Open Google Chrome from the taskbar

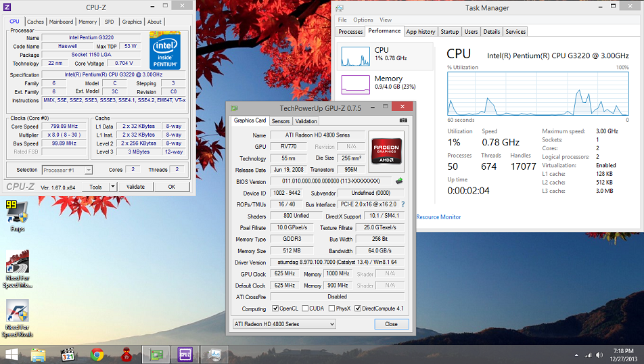(97, 355)
